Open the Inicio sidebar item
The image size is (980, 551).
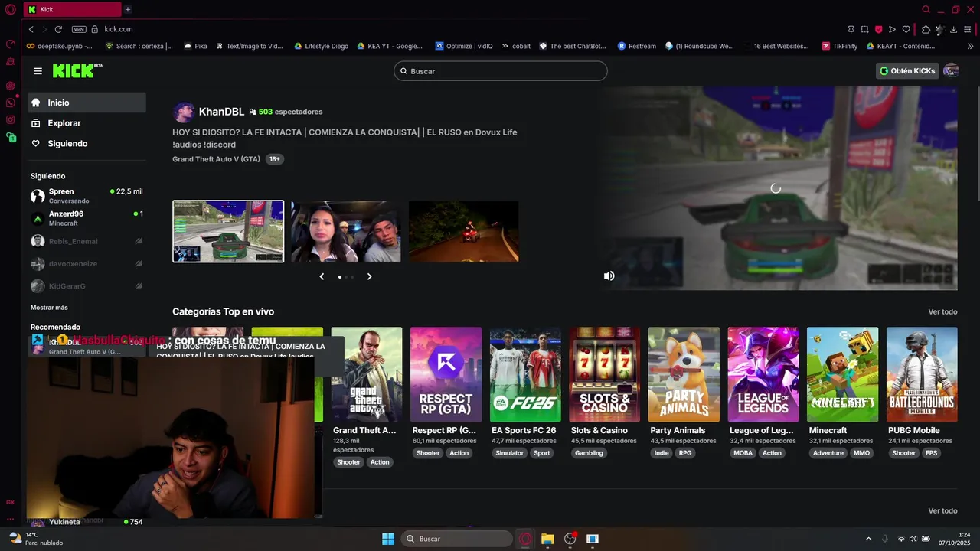click(x=87, y=103)
